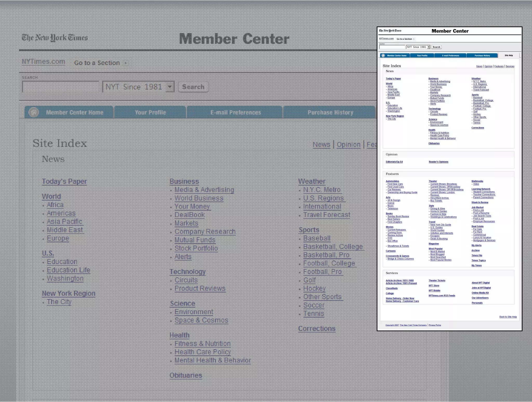
Task: Open Space & Cosmos link in enlarged page
Action: 201,320
